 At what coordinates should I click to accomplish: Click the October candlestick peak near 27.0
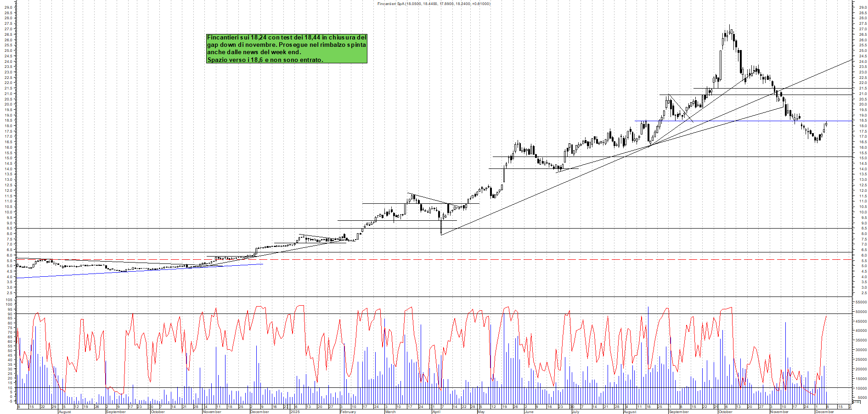730,28
